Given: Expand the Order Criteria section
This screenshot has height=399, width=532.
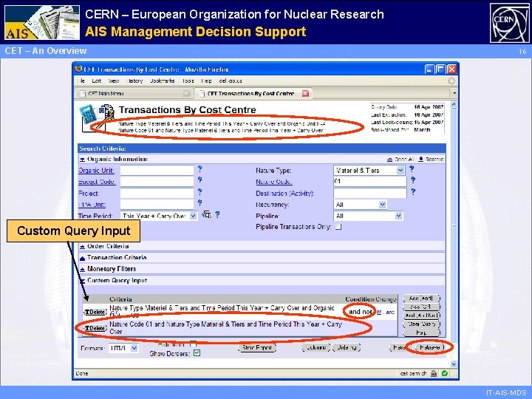Looking at the screenshot, I should [82, 247].
